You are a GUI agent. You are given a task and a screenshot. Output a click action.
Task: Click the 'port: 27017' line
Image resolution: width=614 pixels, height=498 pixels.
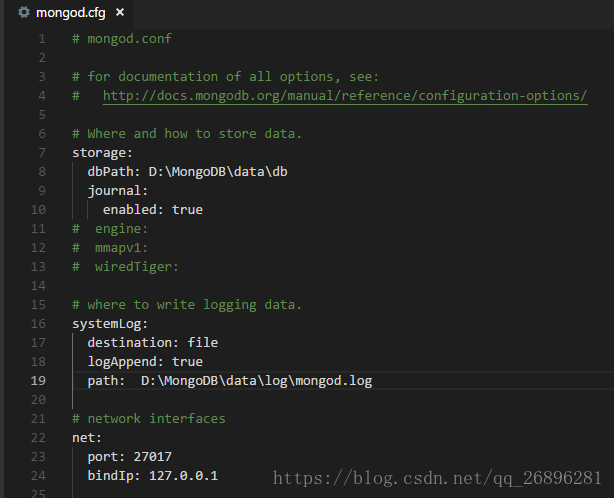point(130,457)
